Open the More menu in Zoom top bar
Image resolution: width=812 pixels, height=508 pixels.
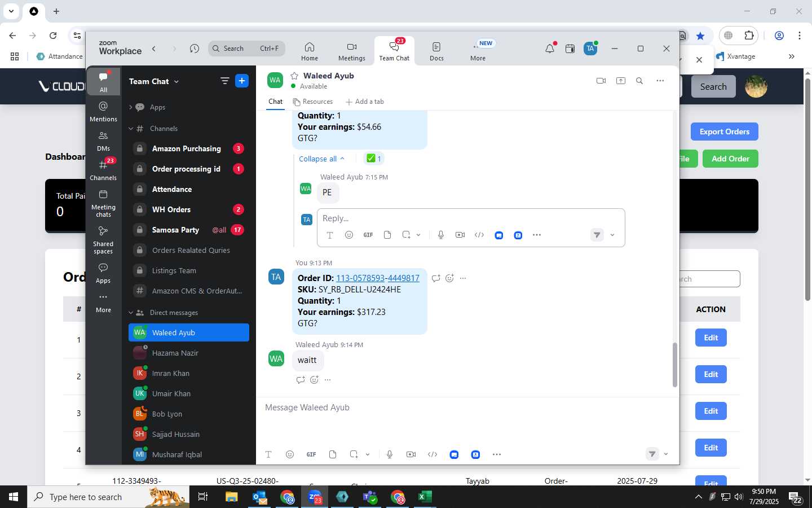[478, 51]
